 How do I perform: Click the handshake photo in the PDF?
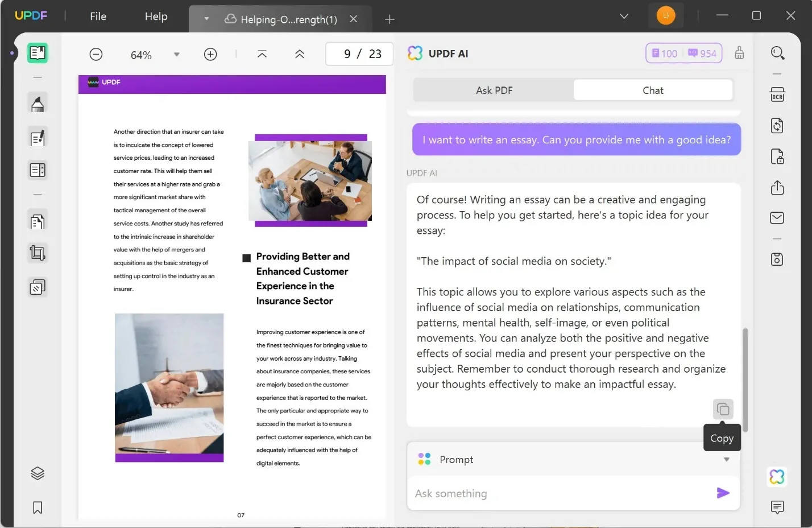(169, 383)
